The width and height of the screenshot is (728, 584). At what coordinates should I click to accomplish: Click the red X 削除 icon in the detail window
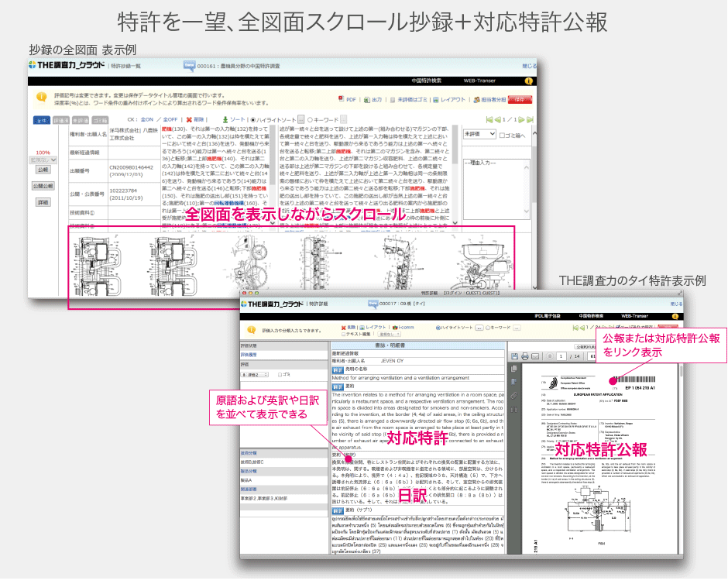(343, 328)
